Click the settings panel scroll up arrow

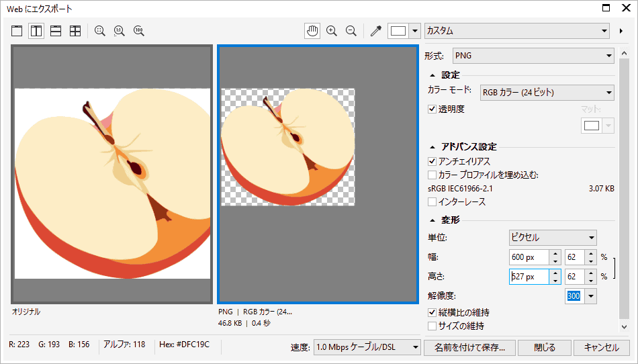pos(624,53)
